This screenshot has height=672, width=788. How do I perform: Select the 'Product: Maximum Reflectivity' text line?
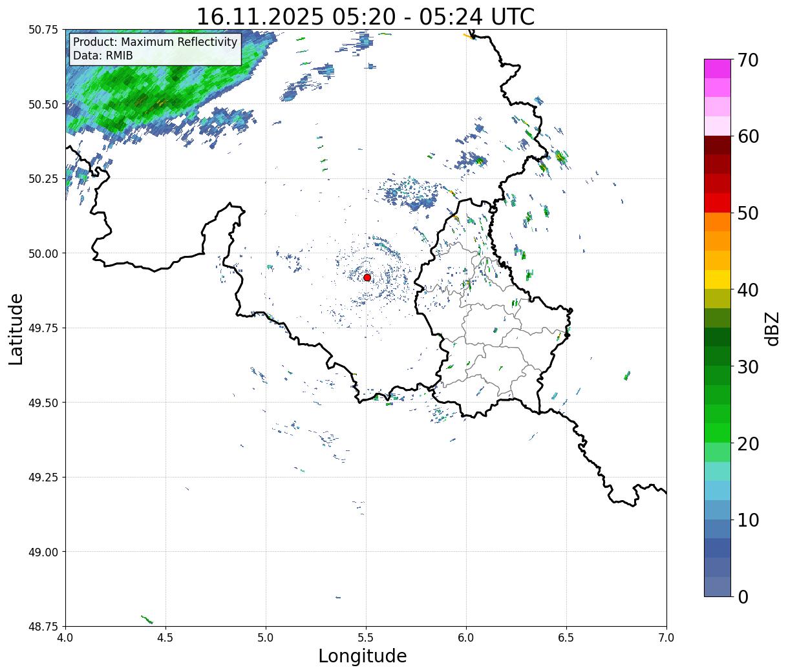155,42
